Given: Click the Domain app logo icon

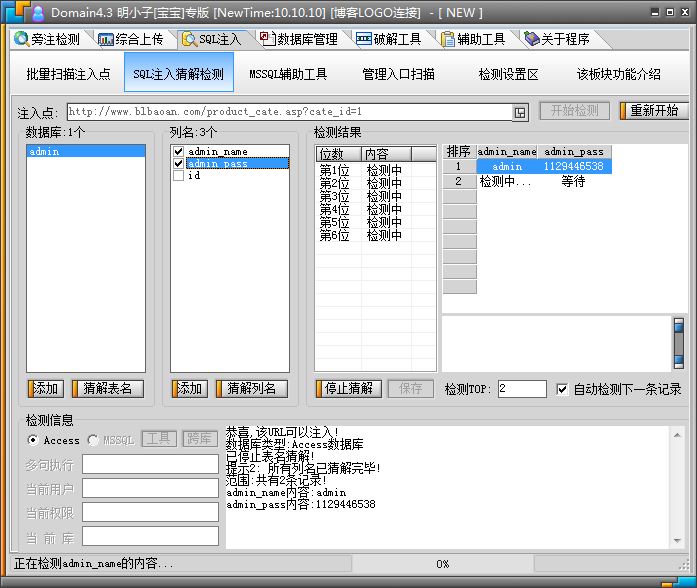Looking at the screenshot, I should [x=15, y=12].
